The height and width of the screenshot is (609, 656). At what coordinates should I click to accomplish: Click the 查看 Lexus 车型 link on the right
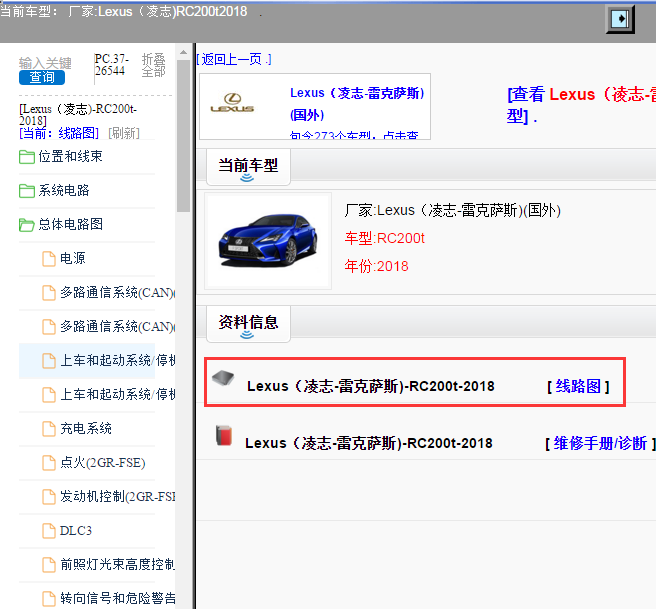coord(581,105)
